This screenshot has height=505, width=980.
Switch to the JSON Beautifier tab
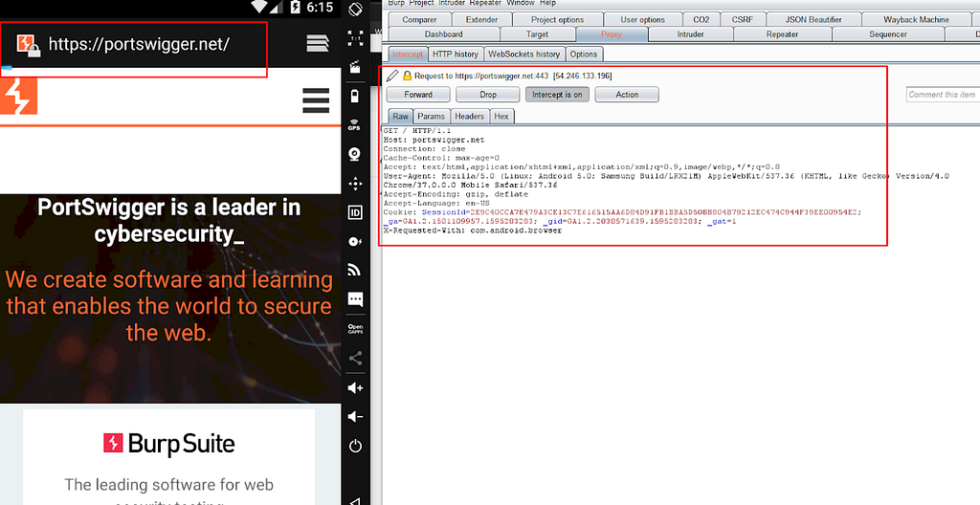pyautogui.click(x=813, y=19)
